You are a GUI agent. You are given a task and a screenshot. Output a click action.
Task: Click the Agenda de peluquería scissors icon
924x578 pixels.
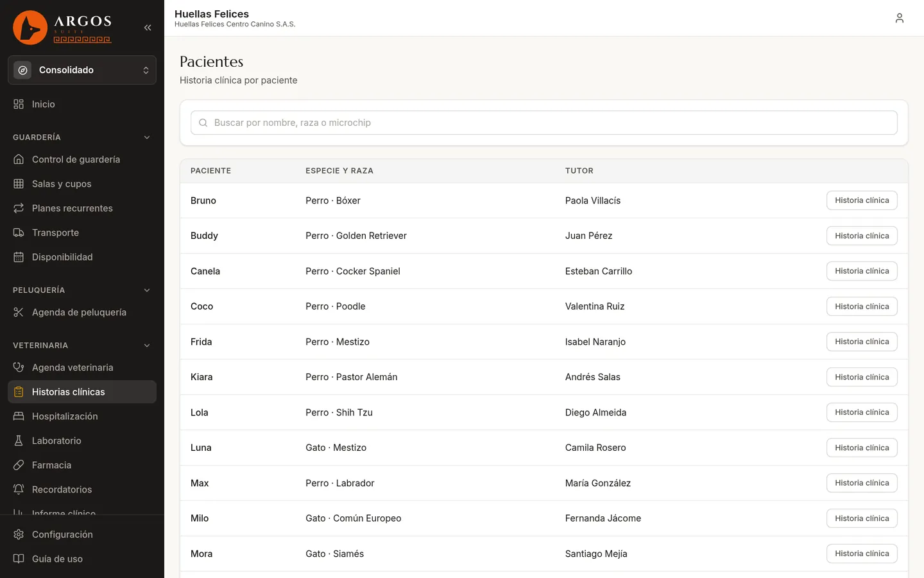[x=19, y=312]
